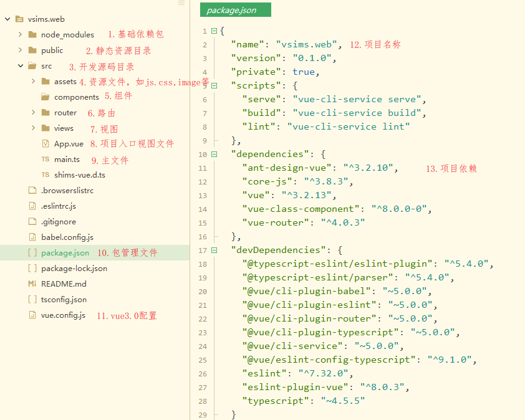
Task: Click the JS file icon beside .eslintrc.js
Action: click(x=32, y=206)
